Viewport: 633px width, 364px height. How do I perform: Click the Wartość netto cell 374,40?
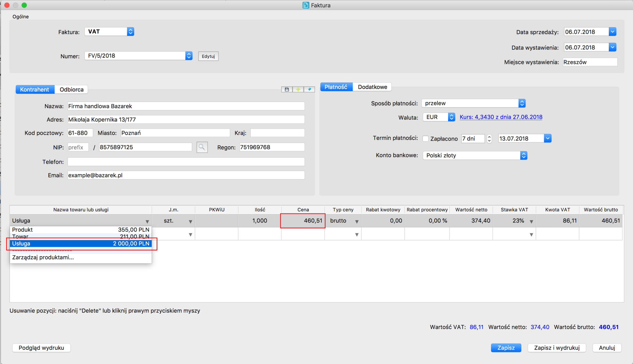coord(471,221)
